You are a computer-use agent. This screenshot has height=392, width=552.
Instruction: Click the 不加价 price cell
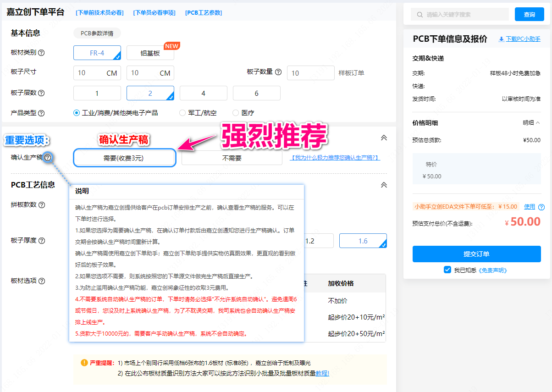click(337, 301)
